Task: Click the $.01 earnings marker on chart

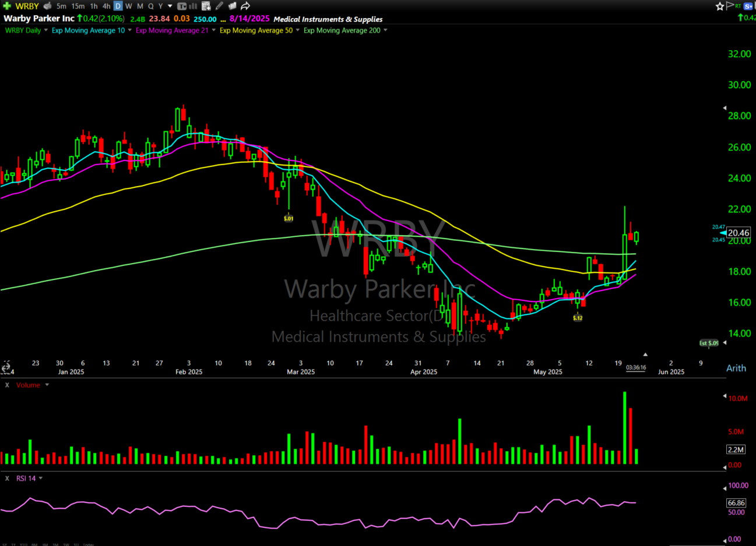Action: (x=289, y=218)
